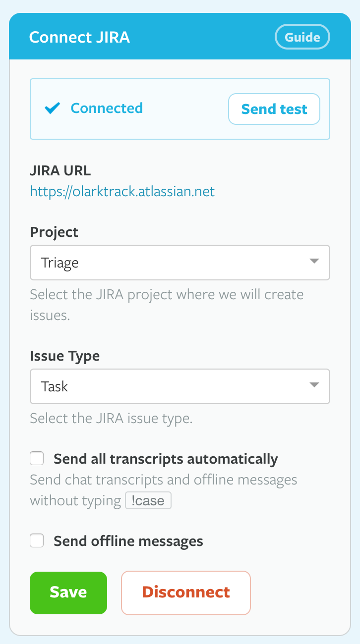The image size is (360, 644).
Task: Click the Connect JIRA header title
Action: tap(79, 38)
